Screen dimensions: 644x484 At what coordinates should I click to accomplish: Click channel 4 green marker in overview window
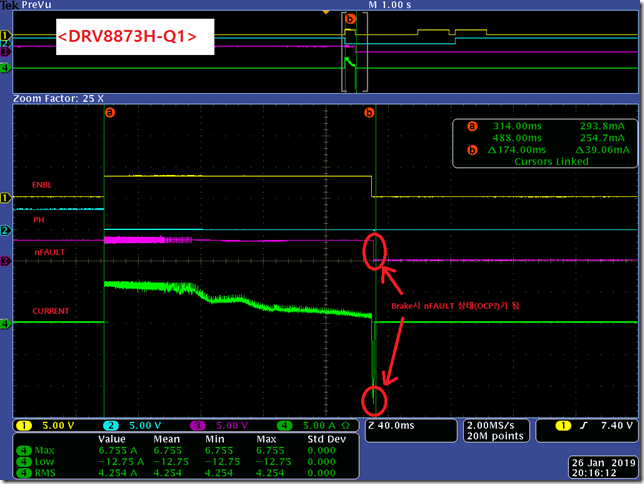click(5, 68)
